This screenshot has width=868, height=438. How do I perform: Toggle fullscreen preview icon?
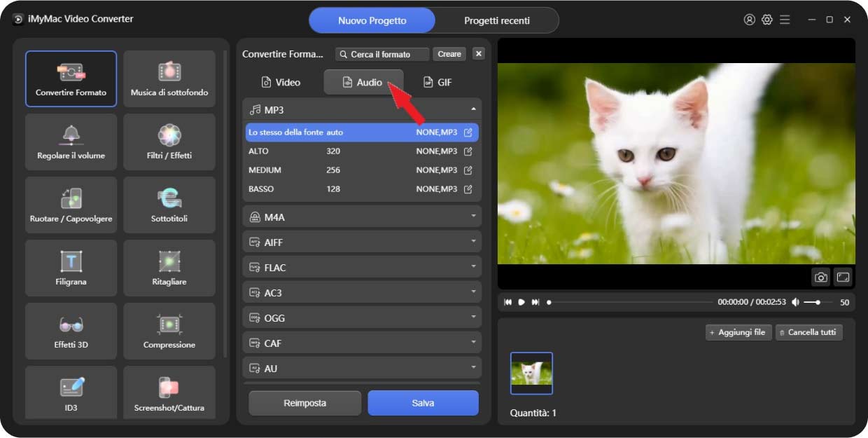point(843,278)
